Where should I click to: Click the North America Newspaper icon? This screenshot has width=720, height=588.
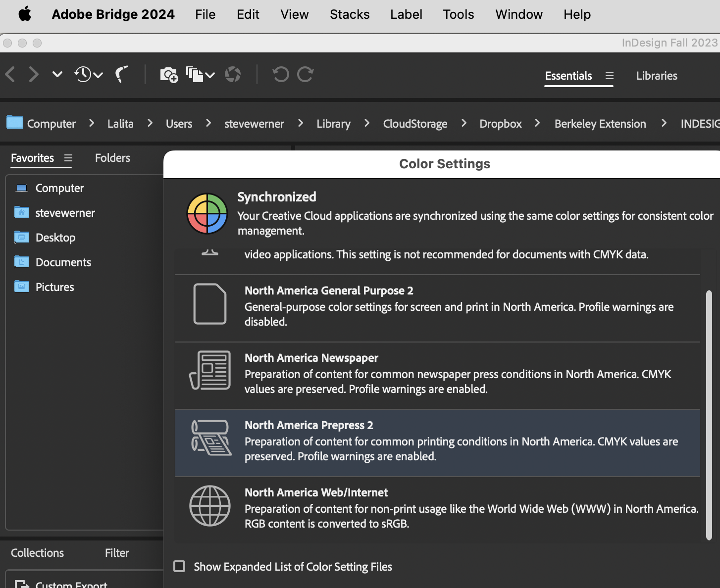point(210,370)
